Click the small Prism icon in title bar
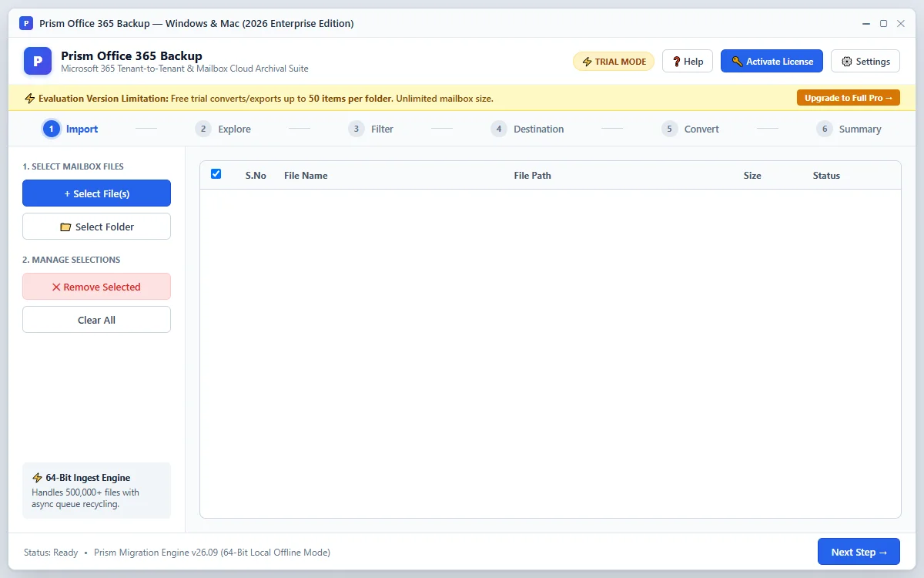 [x=26, y=23]
